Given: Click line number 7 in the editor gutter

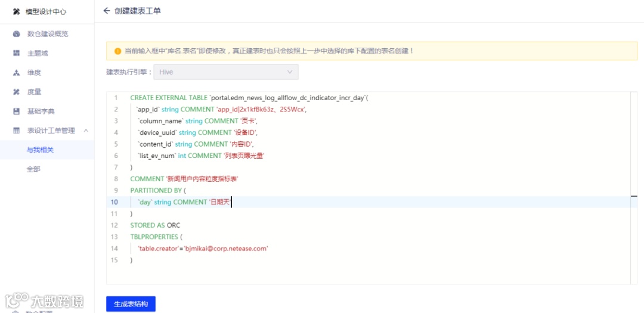Looking at the screenshot, I should coord(116,167).
